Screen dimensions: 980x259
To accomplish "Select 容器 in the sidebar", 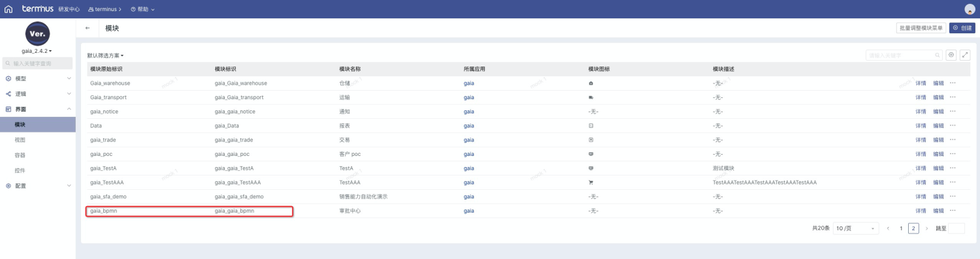I will click(x=37, y=155).
